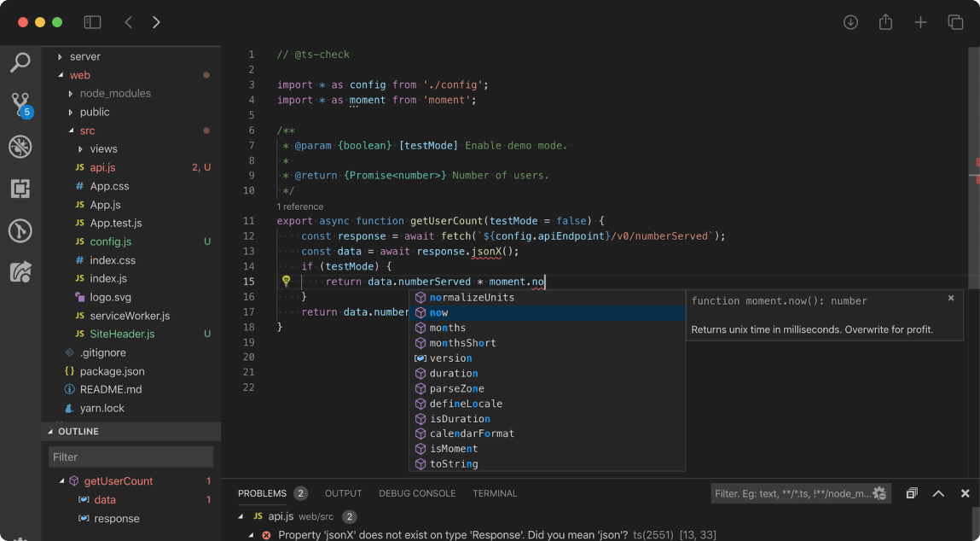Viewport: 980px width, 541px height.
Task: Select 'calendarFormat' suggestion
Action: [547, 433]
